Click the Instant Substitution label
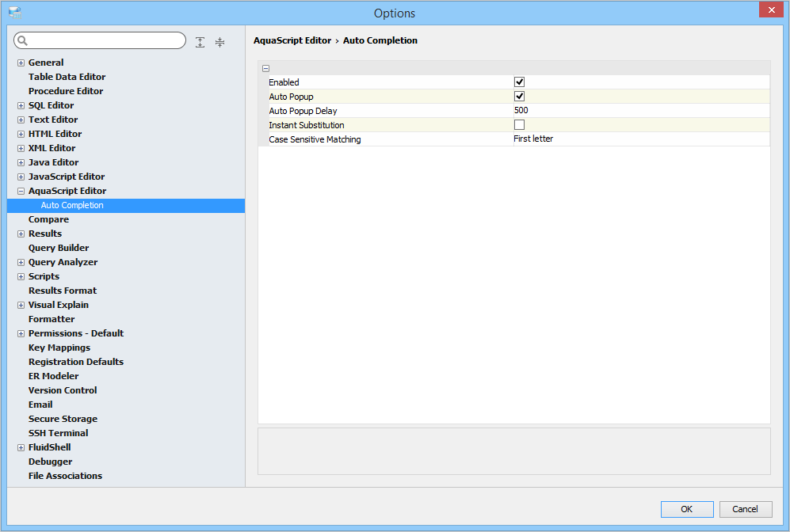The height and width of the screenshot is (532, 790). [x=307, y=125]
